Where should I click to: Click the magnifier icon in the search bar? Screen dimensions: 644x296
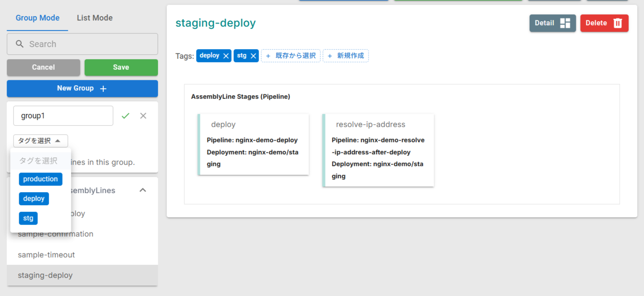tap(19, 44)
